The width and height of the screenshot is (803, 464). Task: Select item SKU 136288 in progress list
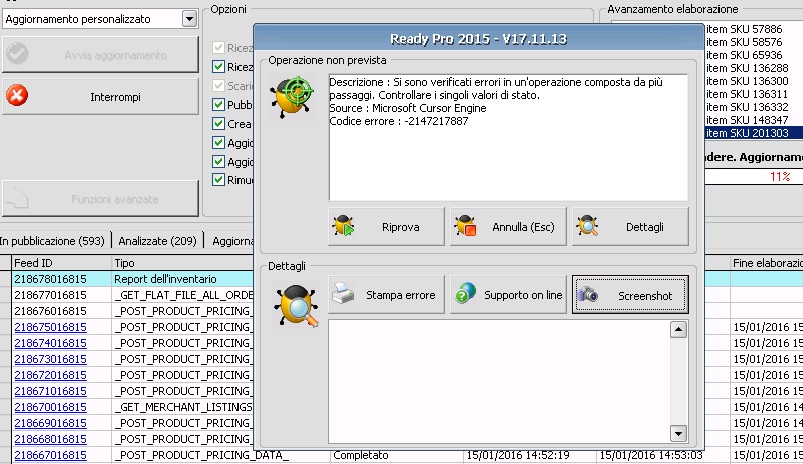click(747, 68)
